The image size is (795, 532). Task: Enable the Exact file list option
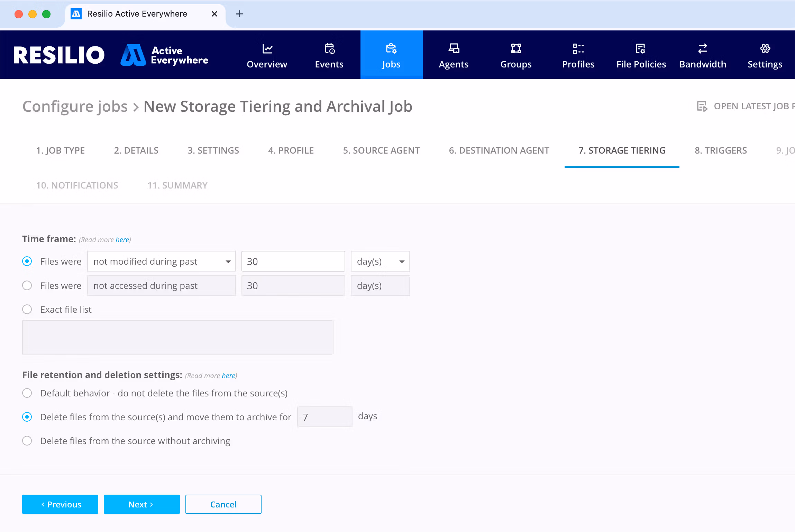[x=27, y=309]
